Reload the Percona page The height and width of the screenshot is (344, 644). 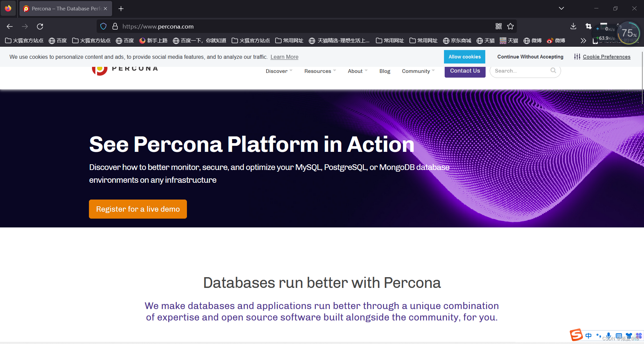tap(40, 27)
